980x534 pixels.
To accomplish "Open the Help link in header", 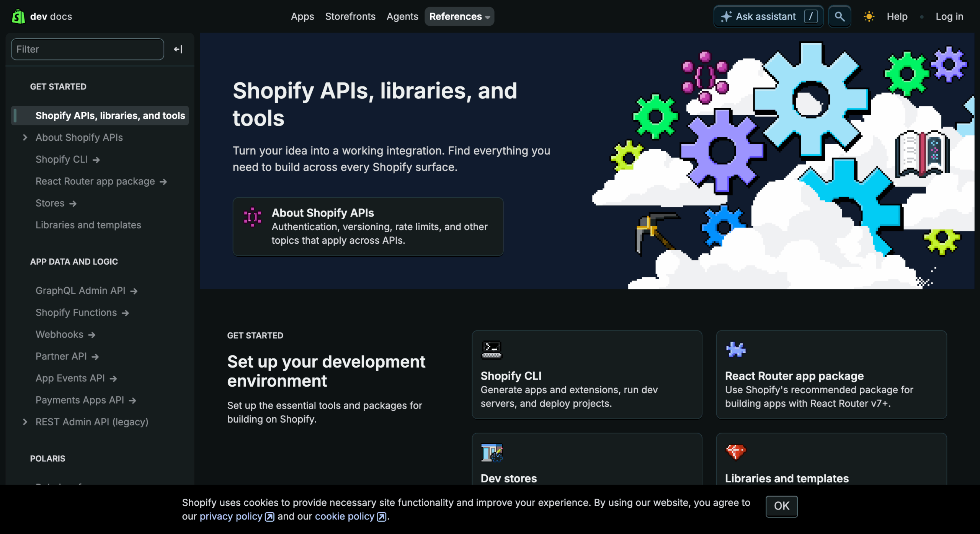I will tap(897, 16).
